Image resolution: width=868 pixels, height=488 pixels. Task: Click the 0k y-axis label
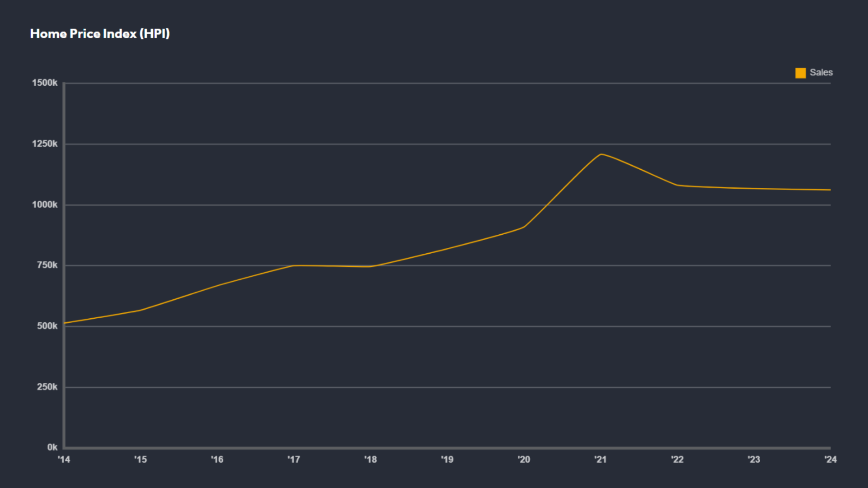(x=52, y=447)
